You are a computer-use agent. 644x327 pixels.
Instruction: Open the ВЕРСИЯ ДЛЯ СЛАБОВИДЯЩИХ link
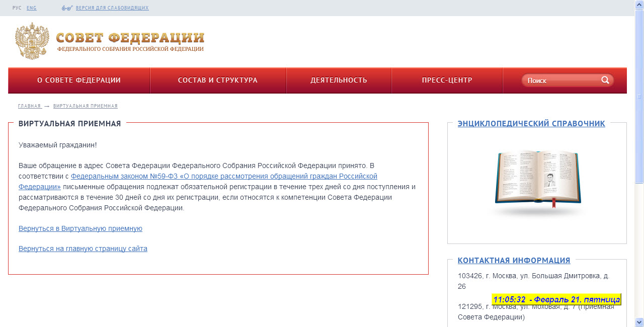112,8
